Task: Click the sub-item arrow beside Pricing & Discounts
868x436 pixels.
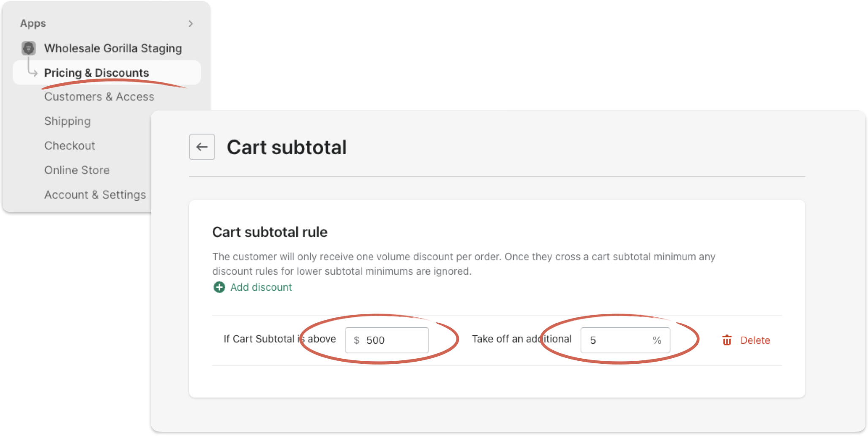Action: (x=32, y=72)
